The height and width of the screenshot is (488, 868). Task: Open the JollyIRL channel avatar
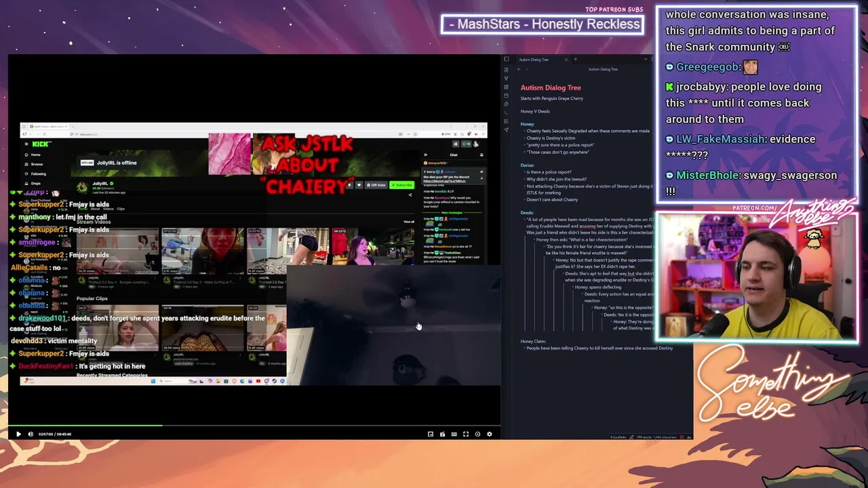82,187
